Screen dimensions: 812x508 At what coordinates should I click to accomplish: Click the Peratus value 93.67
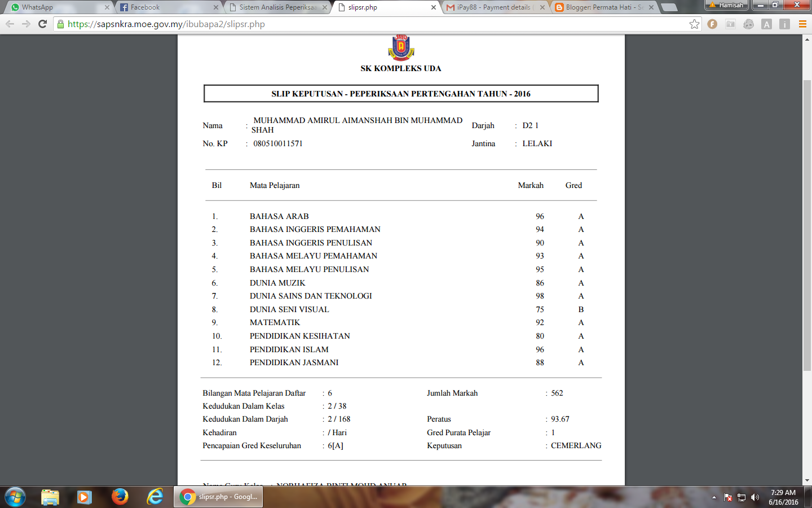[x=560, y=419]
